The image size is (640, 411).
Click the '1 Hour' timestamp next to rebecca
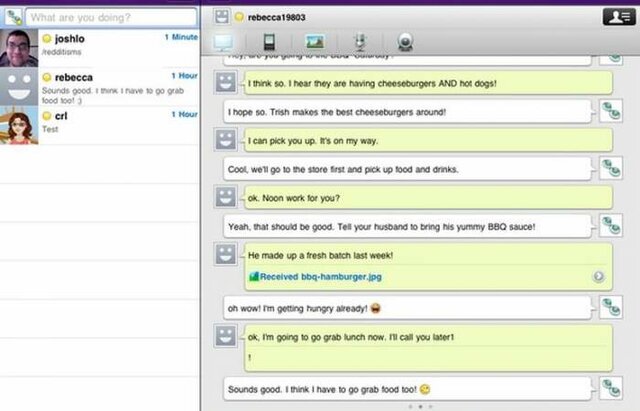184,76
